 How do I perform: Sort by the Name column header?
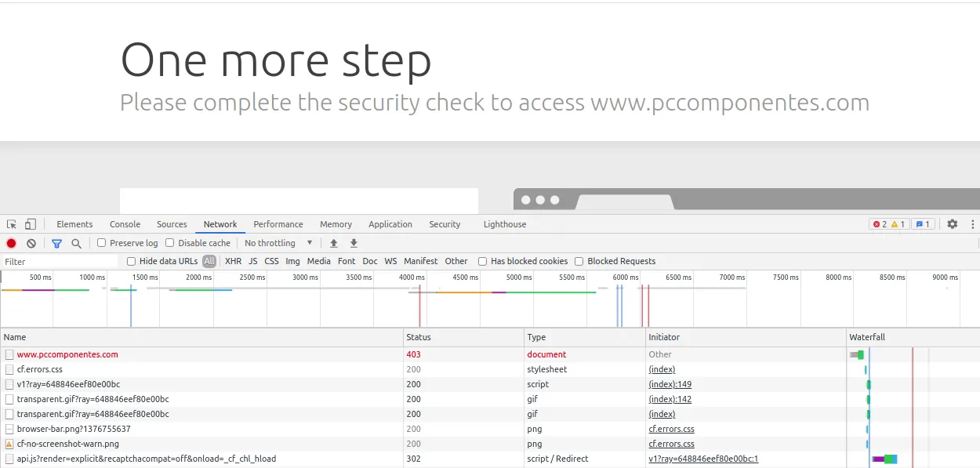[201, 337]
